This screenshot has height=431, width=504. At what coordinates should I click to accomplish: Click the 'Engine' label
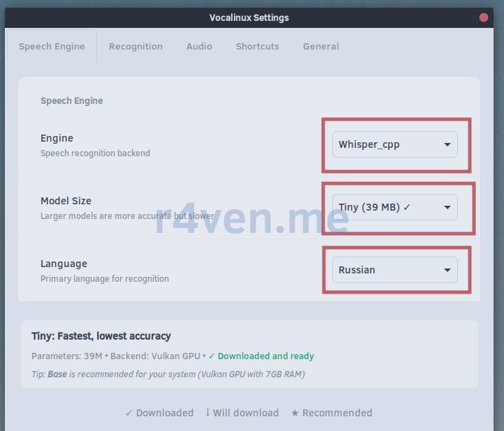pyautogui.click(x=57, y=138)
